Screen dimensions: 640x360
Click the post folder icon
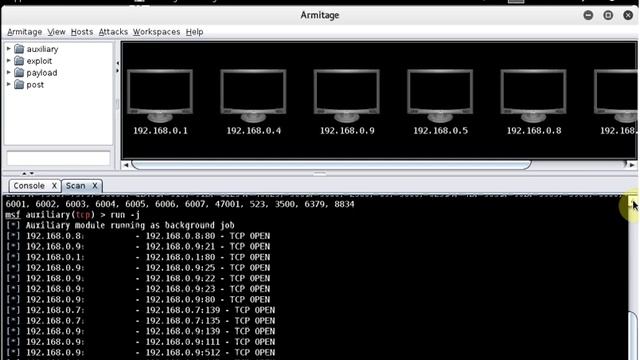(19, 84)
